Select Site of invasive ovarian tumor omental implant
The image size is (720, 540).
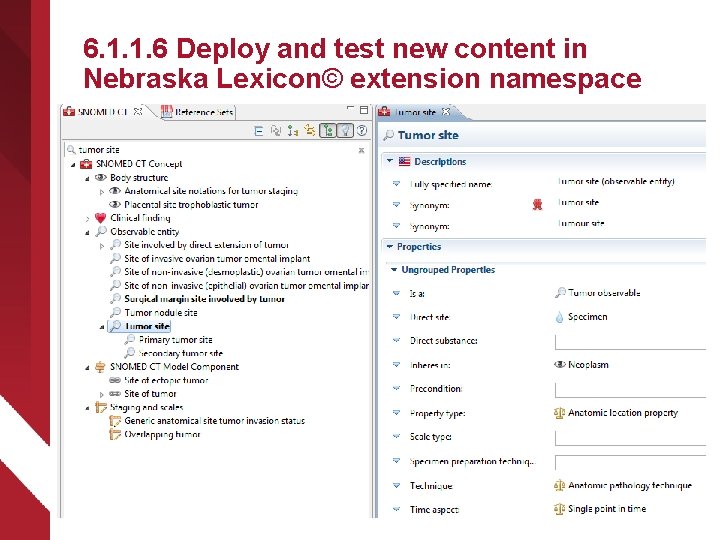(x=217, y=259)
